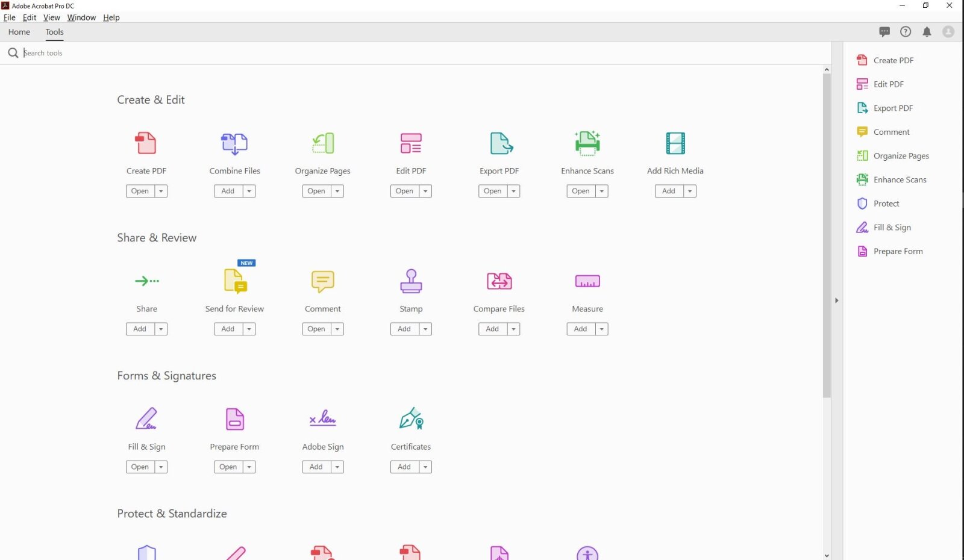This screenshot has width=964, height=560.
Task: Open the Protect shield icon in right sidebar
Action: pos(862,204)
